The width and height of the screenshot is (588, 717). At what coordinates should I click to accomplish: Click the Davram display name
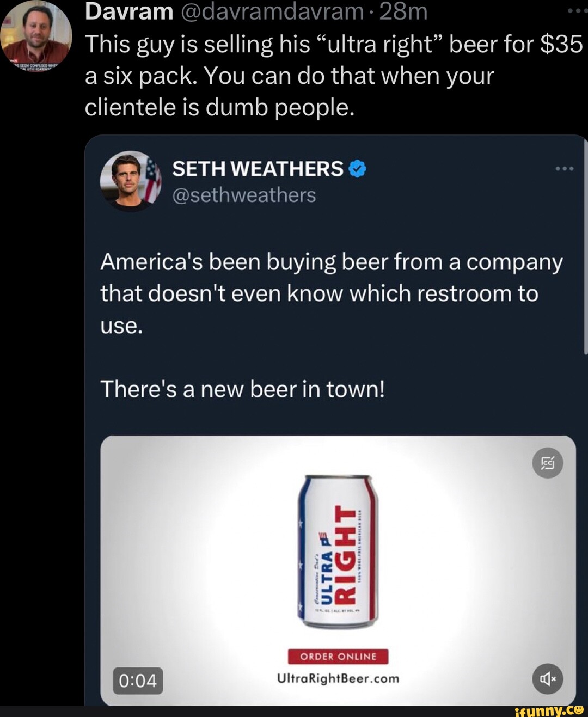(129, 12)
